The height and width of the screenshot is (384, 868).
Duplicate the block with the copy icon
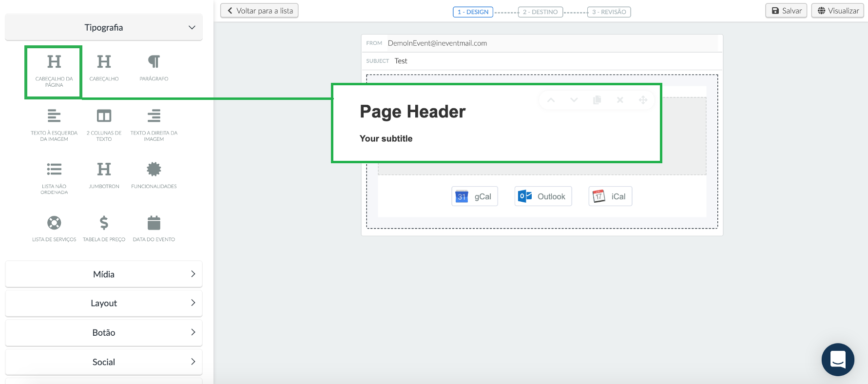point(597,100)
